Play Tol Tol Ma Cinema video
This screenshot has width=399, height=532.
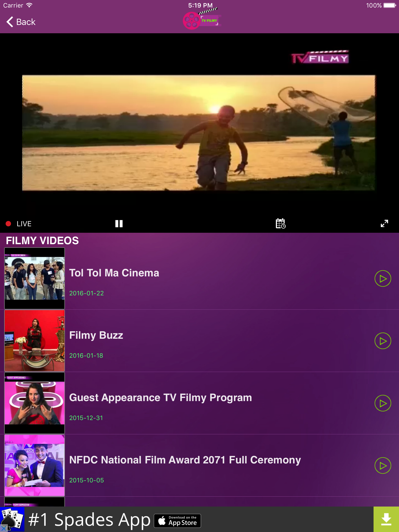point(383,278)
